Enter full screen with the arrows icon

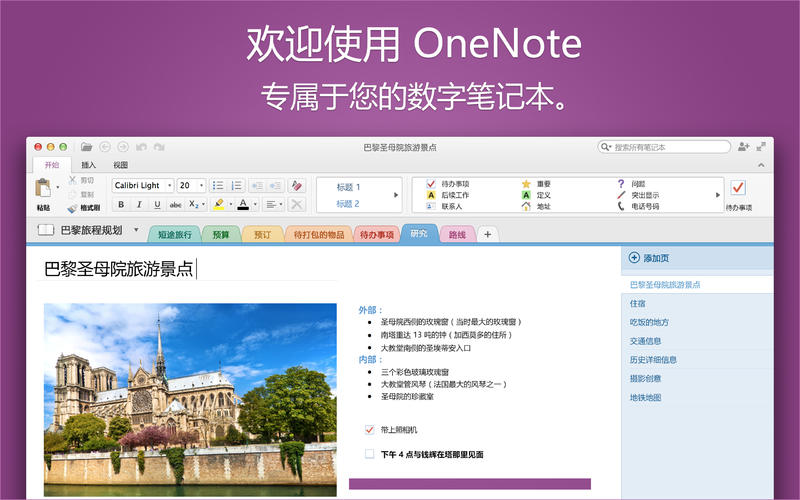761,146
